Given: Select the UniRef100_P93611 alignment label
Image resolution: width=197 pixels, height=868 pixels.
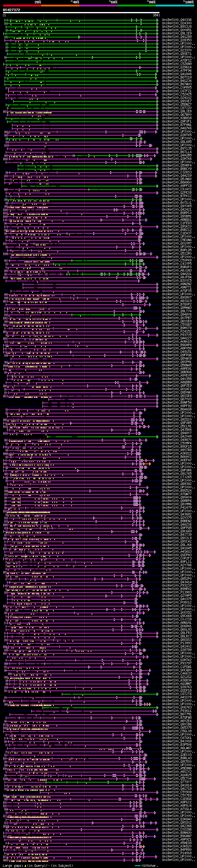Looking at the screenshot, I should tap(177, 711).
